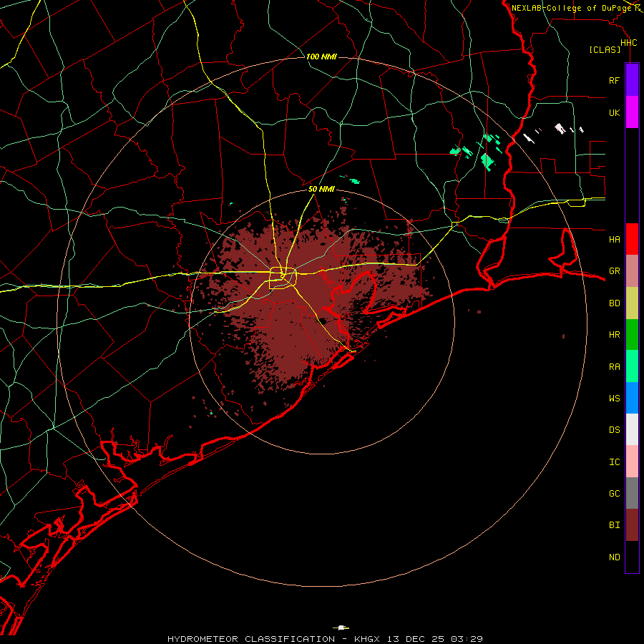
Task: Click the "BD" legend label text
Action: point(614,303)
